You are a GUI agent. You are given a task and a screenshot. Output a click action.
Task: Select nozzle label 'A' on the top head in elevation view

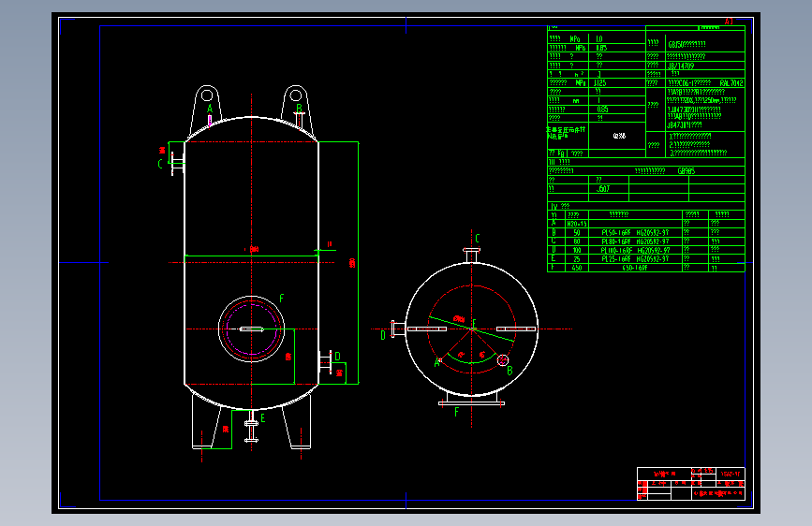point(210,109)
